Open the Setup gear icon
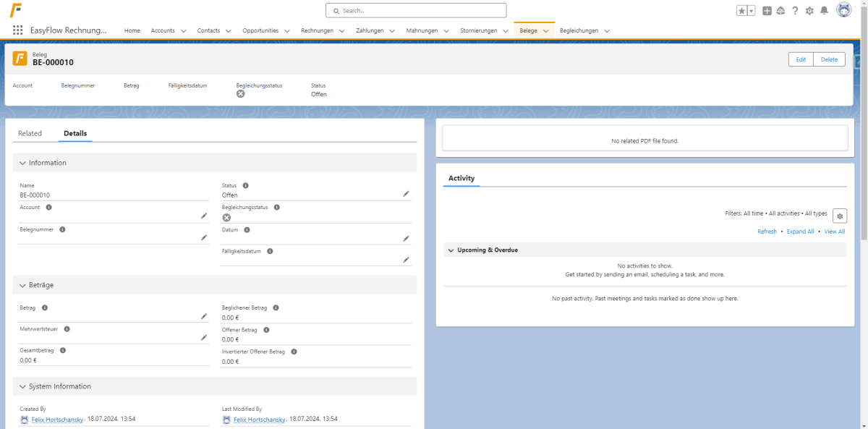The height and width of the screenshot is (429, 868). click(x=809, y=10)
